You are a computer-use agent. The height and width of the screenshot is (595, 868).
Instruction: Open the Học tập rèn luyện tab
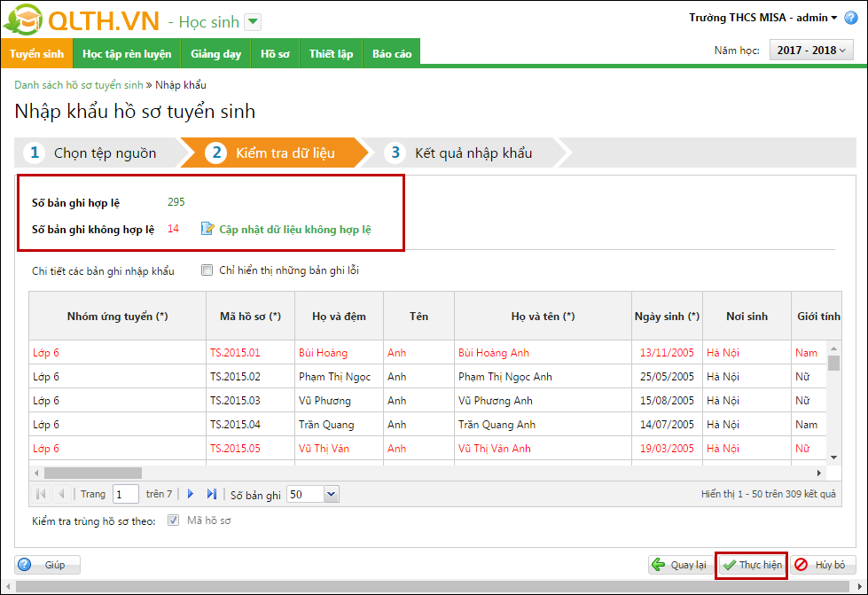click(x=127, y=54)
